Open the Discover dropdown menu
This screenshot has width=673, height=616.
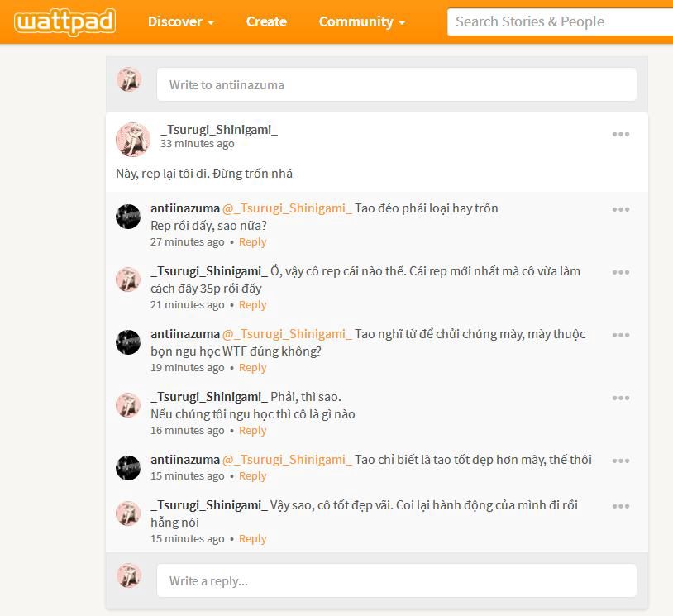click(x=181, y=21)
